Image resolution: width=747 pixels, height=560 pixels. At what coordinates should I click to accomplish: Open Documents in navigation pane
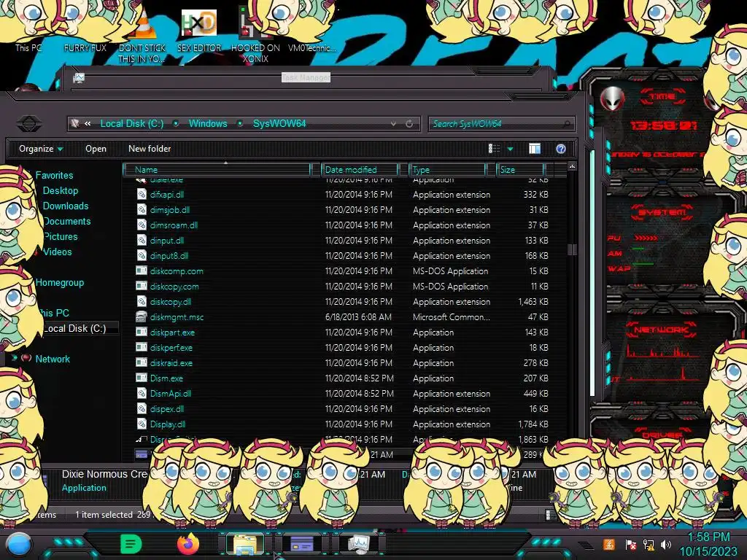click(67, 221)
